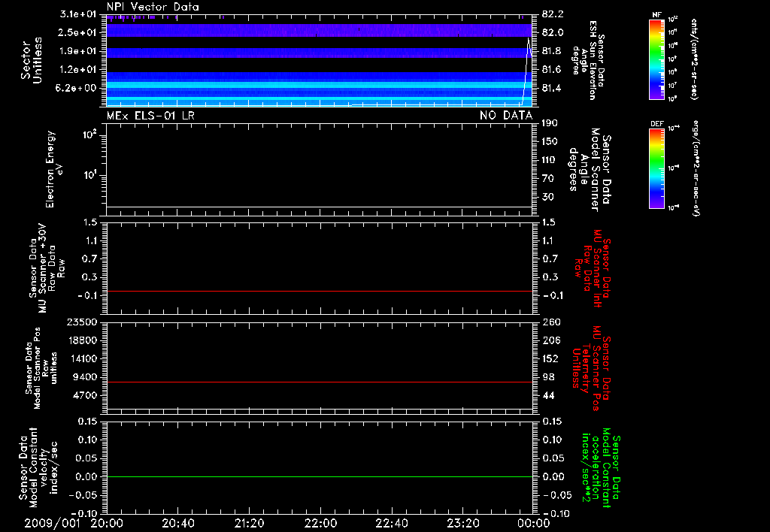The image size is (770, 532).
Task: Click the Electron Energy eV axis label
Action: click(55, 169)
